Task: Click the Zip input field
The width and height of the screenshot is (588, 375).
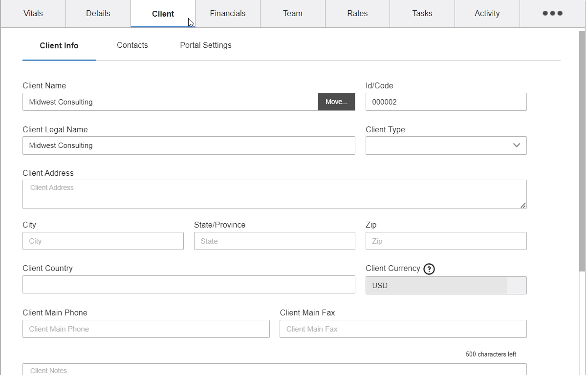Action: click(x=446, y=241)
